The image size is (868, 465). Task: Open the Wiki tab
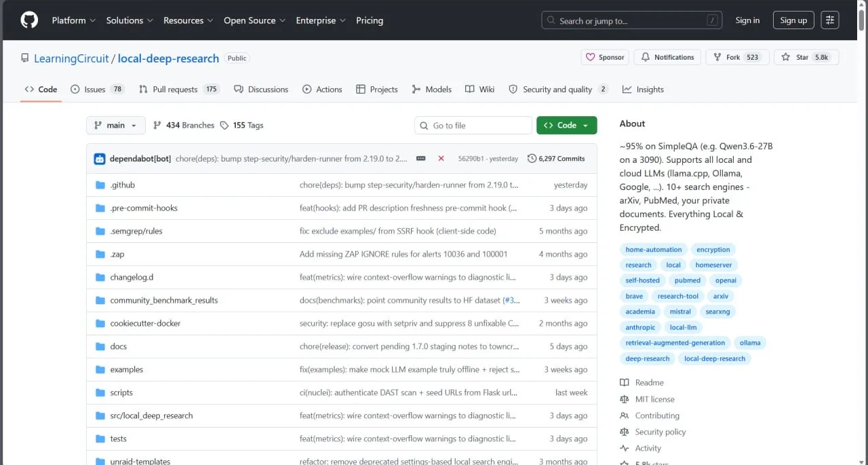[x=480, y=90]
